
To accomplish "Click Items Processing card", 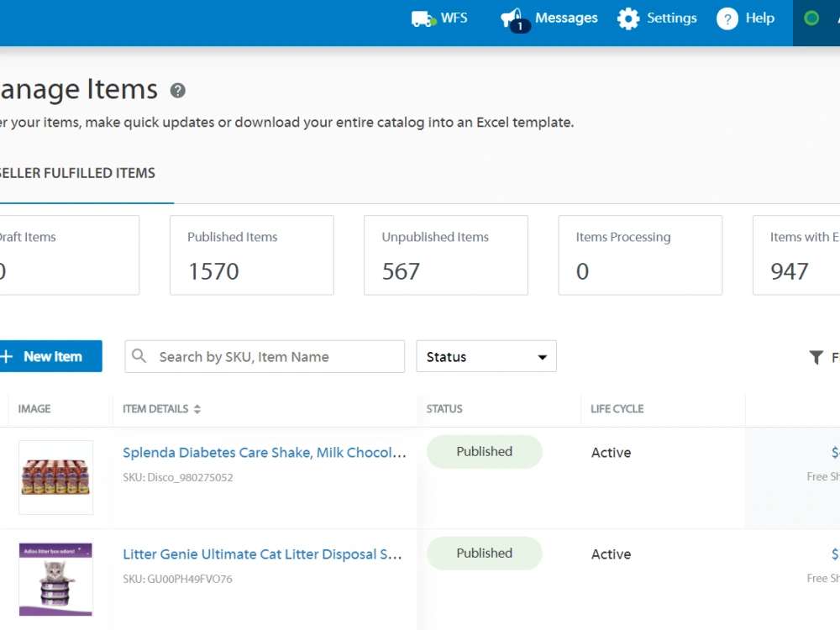I will [640, 255].
